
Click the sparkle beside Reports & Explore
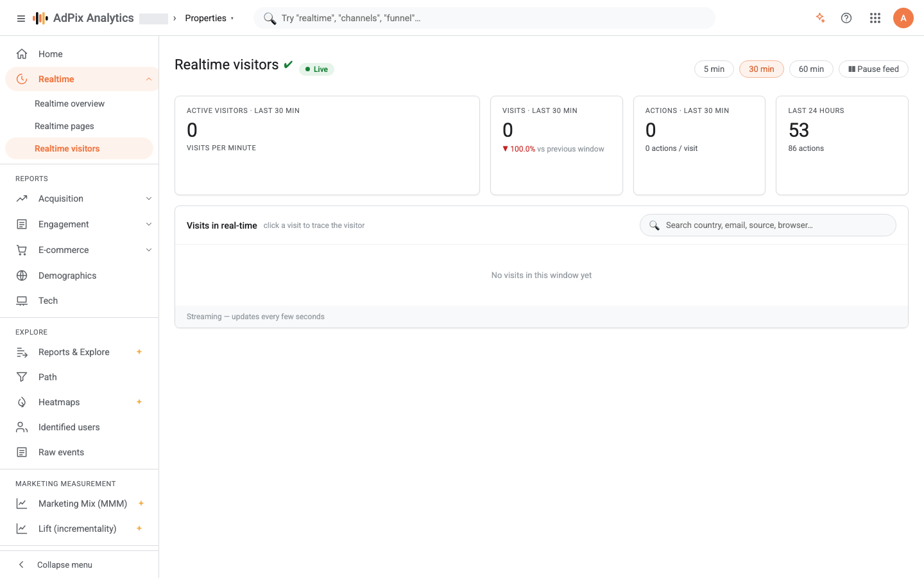(139, 352)
